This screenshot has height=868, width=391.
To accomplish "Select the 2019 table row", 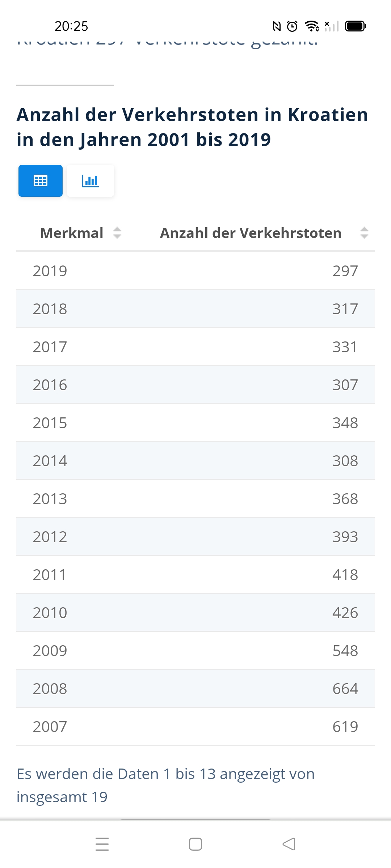I will click(x=195, y=271).
